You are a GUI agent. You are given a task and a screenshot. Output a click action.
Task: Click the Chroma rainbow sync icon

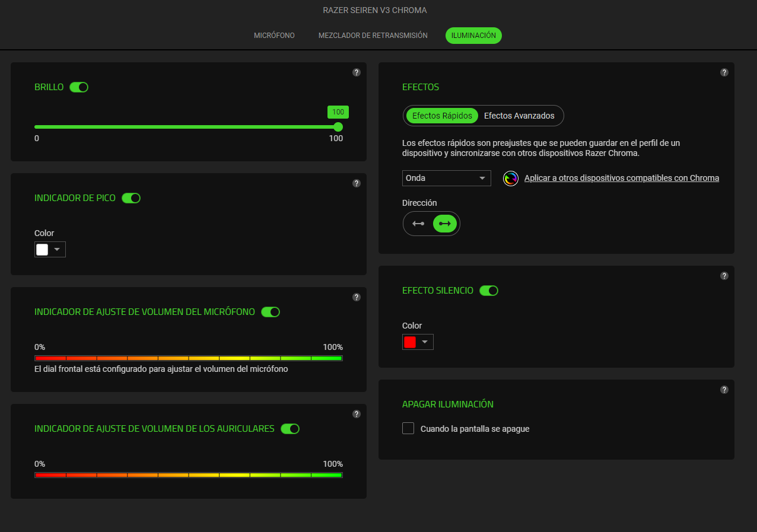coord(511,179)
